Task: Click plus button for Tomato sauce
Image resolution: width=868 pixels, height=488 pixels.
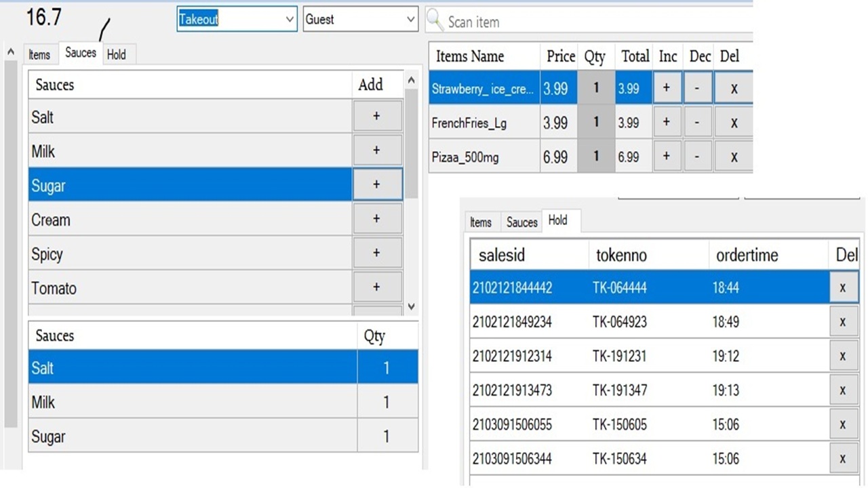Action: pos(377,287)
